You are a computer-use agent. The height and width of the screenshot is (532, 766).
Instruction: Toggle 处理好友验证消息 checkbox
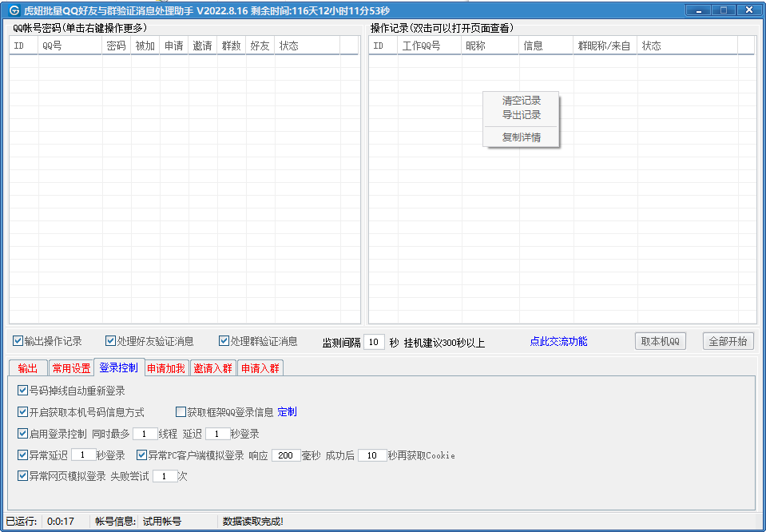point(110,341)
